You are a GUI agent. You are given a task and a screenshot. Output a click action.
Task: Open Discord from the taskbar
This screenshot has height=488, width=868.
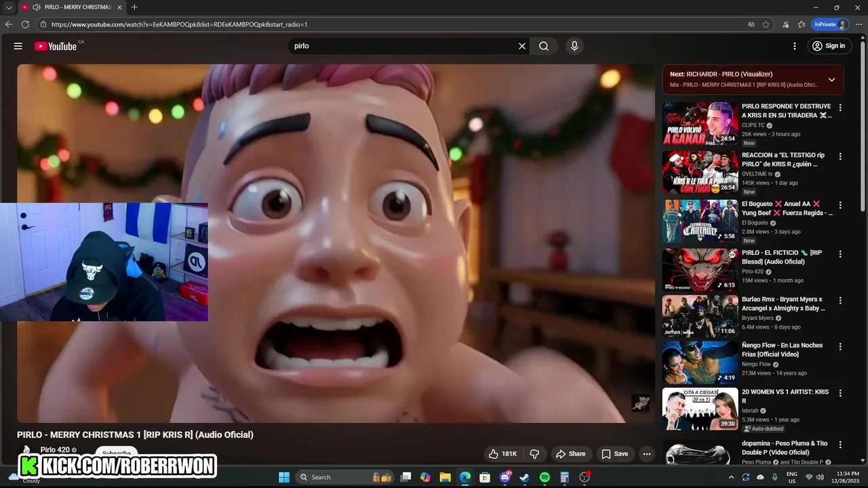[x=505, y=477]
